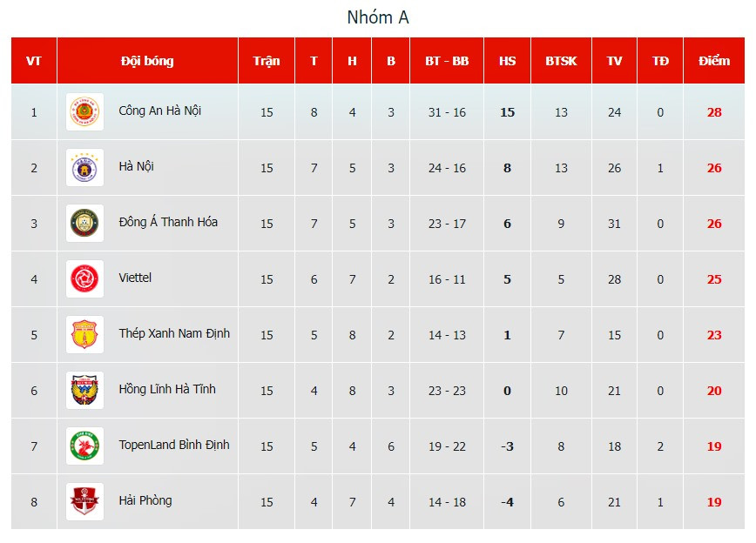Viewport: 756px width, 543px height.
Task: Click the Trận column header
Action: (x=267, y=61)
